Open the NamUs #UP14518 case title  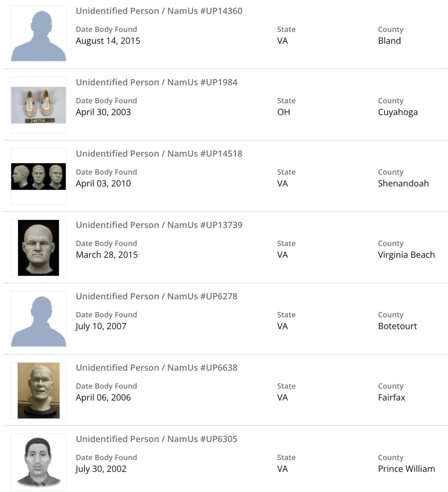[159, 154]
